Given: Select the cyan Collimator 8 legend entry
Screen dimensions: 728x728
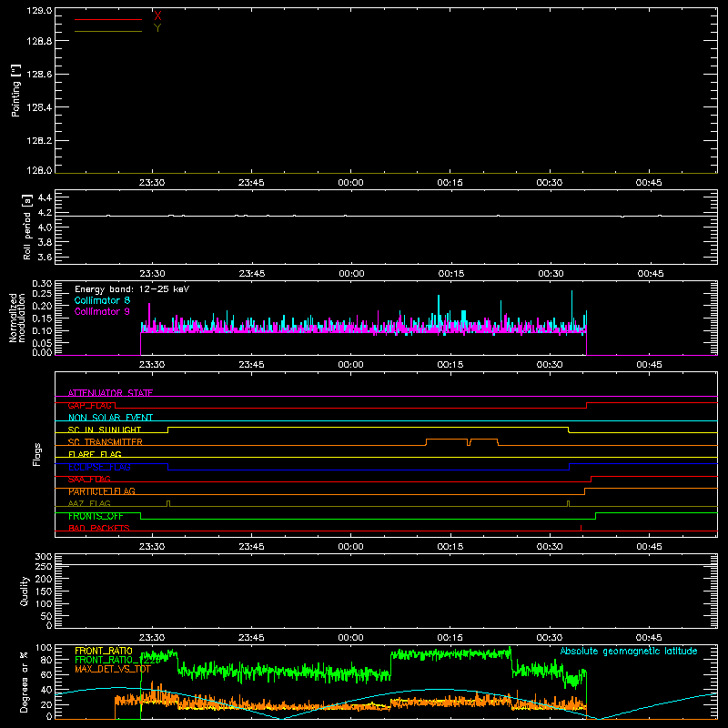Looking at the screenshot, I should tap(102, 300).
